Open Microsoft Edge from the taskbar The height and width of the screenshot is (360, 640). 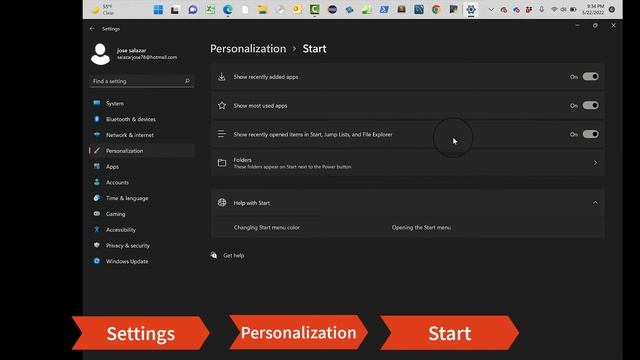click(x=228, y=9)
